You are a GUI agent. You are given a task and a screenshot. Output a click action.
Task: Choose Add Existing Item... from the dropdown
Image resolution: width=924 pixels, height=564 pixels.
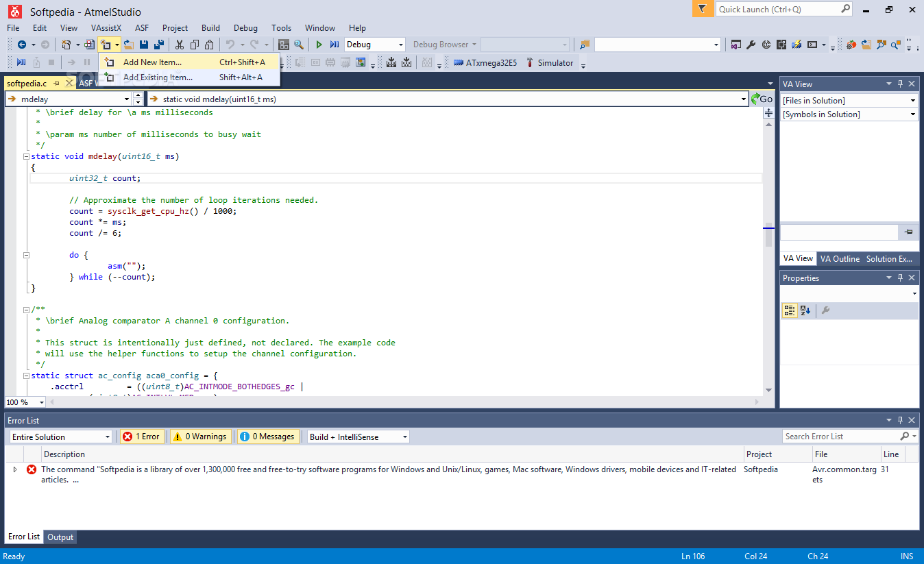(190, 77)
